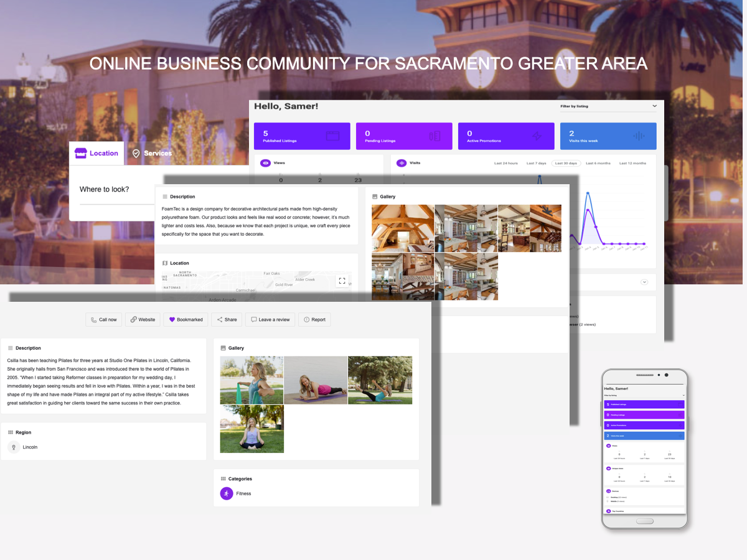The width and height of the screenshot is (747, 560).
Task: Open the plank on purple mat photo
Action: pos(316,380)
